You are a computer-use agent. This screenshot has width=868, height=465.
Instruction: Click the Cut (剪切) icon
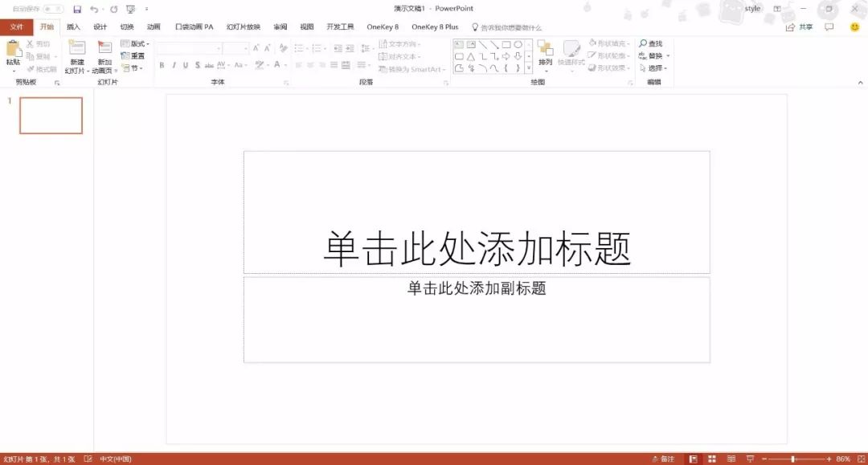point(39,43)
